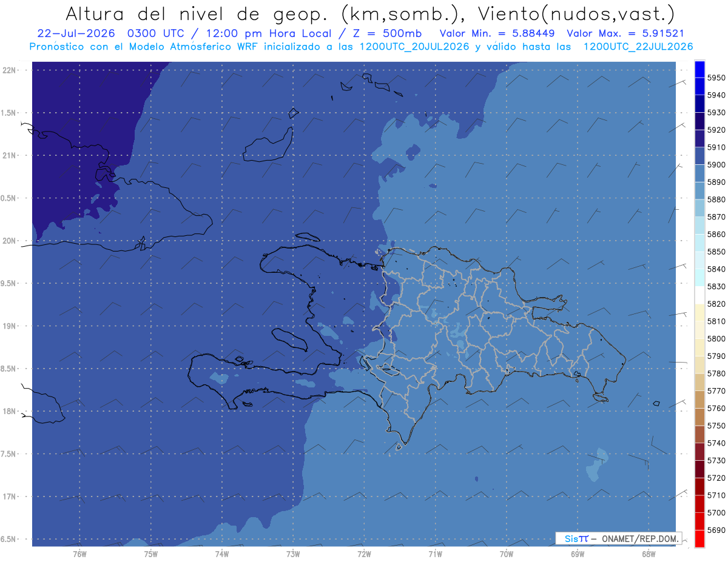This screenshot has height=562, width=728.
Task: Click the 5930 legend value
Action: (716, 113)
